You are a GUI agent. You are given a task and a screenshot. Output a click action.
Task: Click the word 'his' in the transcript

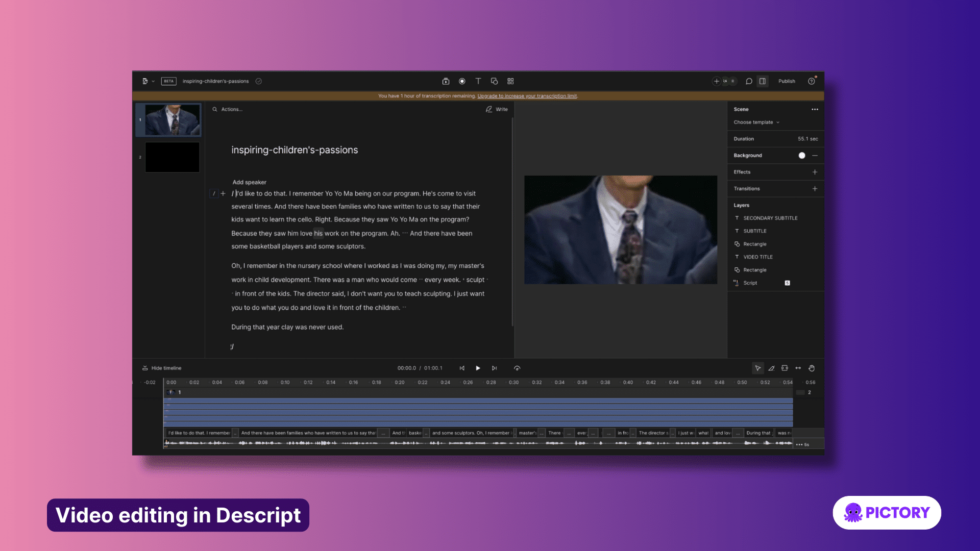click(x=318, y=233)
